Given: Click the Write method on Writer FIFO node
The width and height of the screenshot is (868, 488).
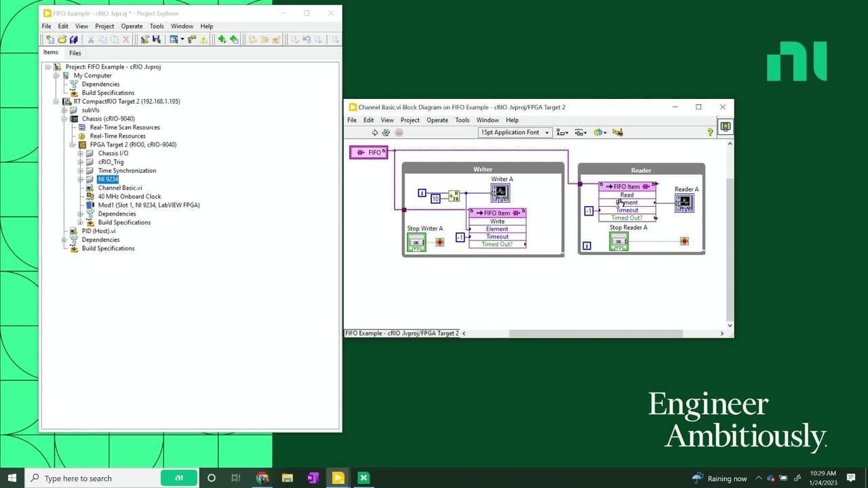Looking at the screenshot, I should point(497,222).
